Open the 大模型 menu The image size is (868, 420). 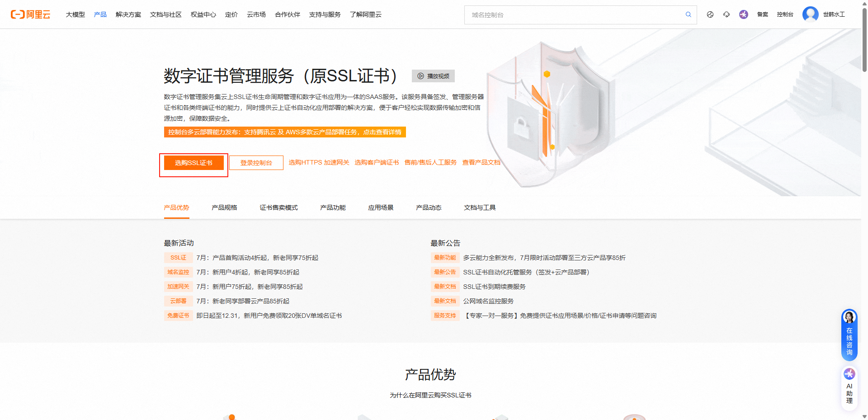pyautogui.click(x=75, y=14)
